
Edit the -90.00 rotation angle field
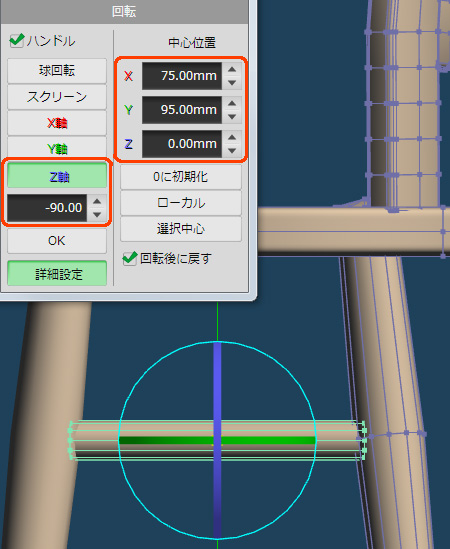[x=47, y=208]
